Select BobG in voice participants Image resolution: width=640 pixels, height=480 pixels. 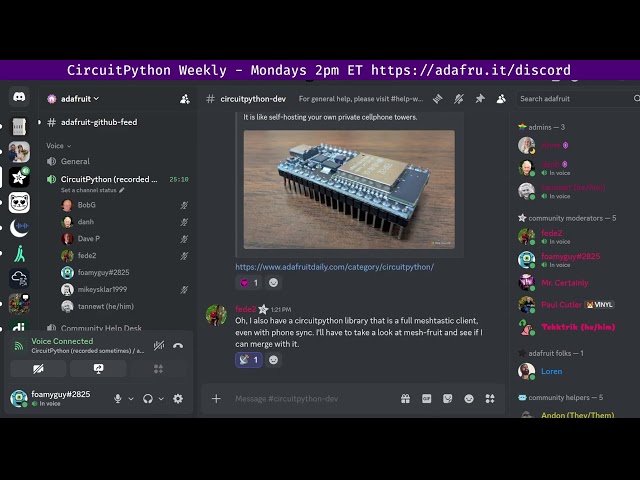click(x=87, y=205)
